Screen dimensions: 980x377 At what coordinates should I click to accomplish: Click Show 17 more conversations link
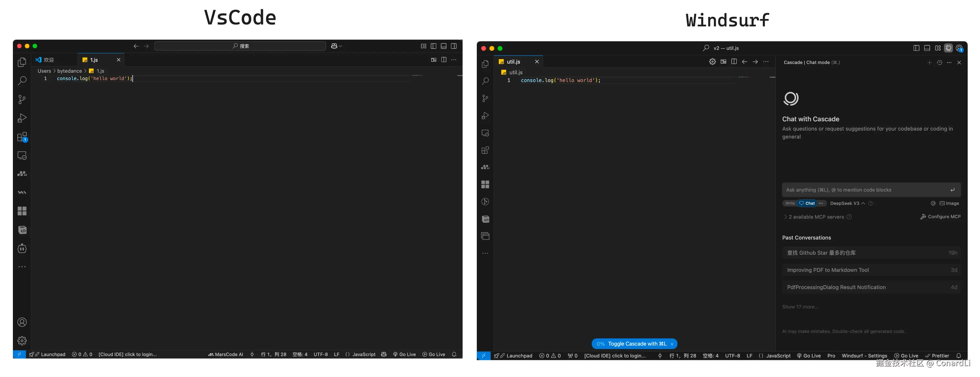[800, 307]
